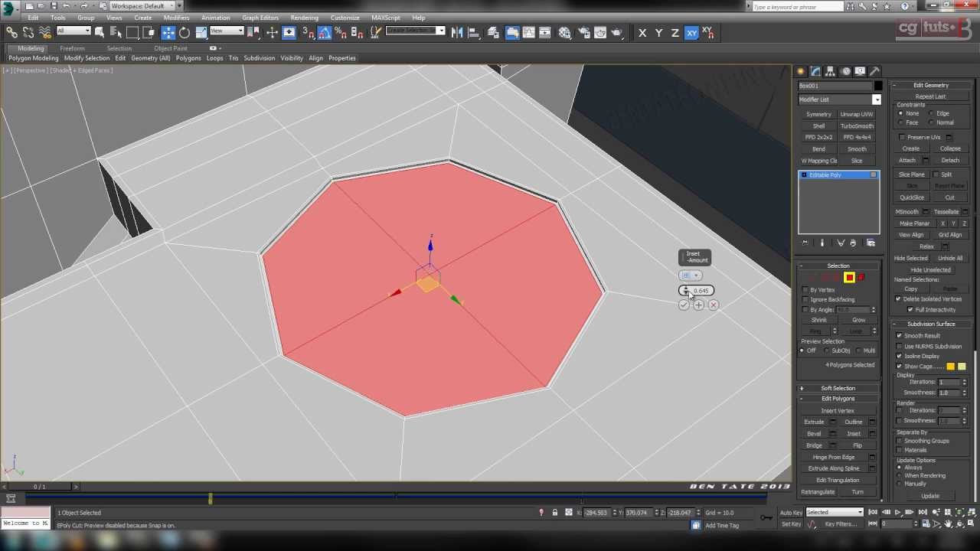Select Element sub-object level icon

[861, 278]
